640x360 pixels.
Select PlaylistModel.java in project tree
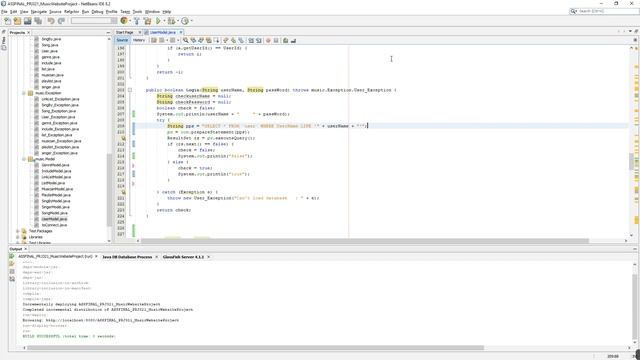56,195
